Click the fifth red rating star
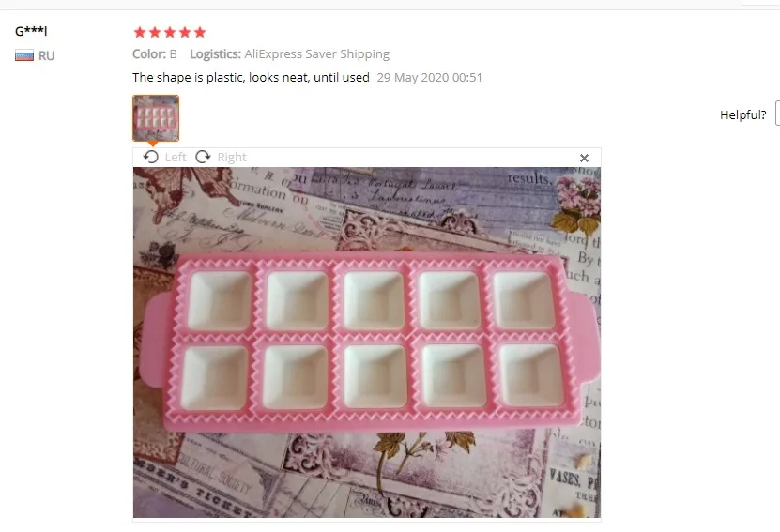The height and width of the screenshot is (532, 780). point(200,32)
